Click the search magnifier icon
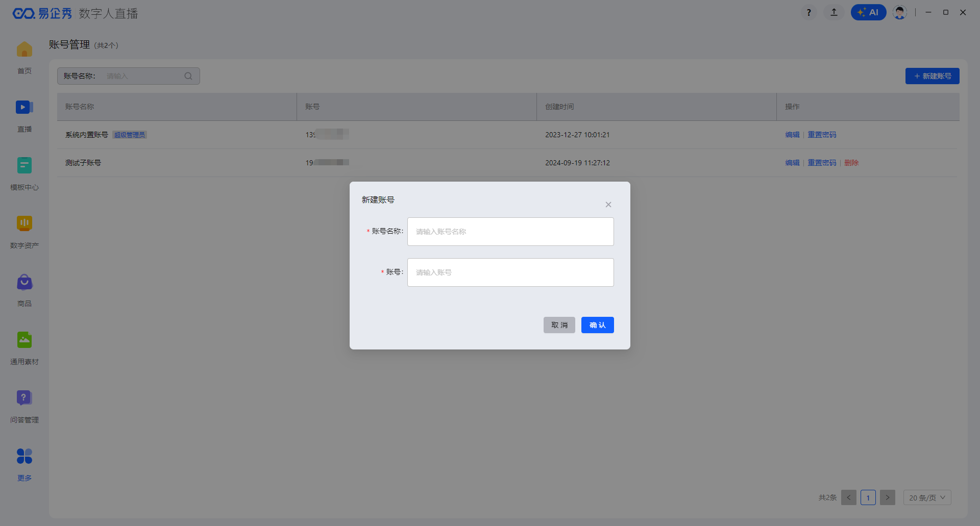This screenshot has width=980, height=526. click(x=188, y=76)
